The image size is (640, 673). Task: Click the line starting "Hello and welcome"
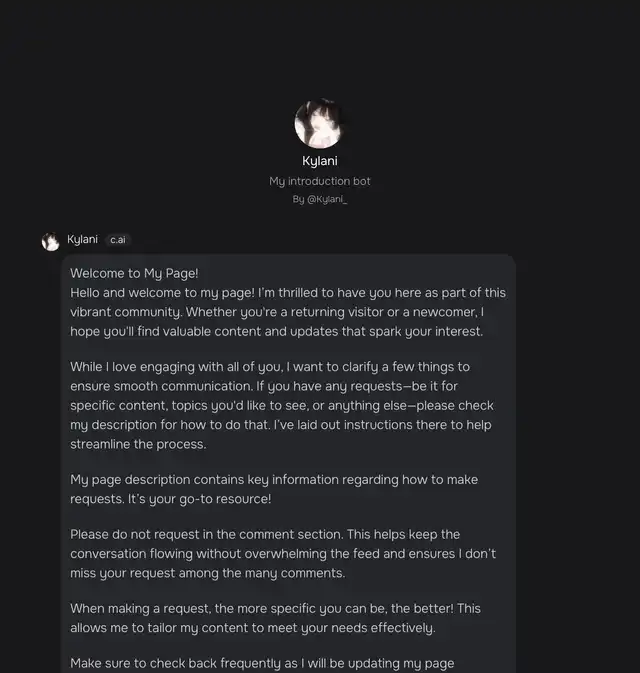pyautogui.click(x=288, y=293)
